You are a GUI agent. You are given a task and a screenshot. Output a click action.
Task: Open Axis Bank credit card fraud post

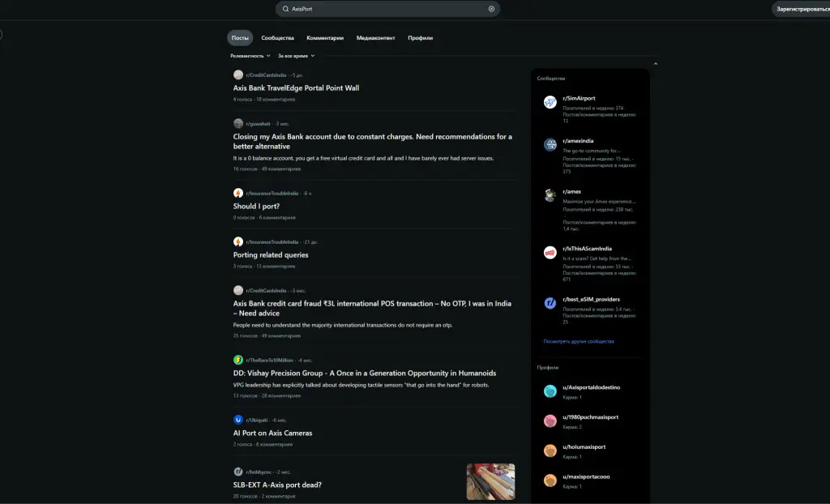click(372, 308)
